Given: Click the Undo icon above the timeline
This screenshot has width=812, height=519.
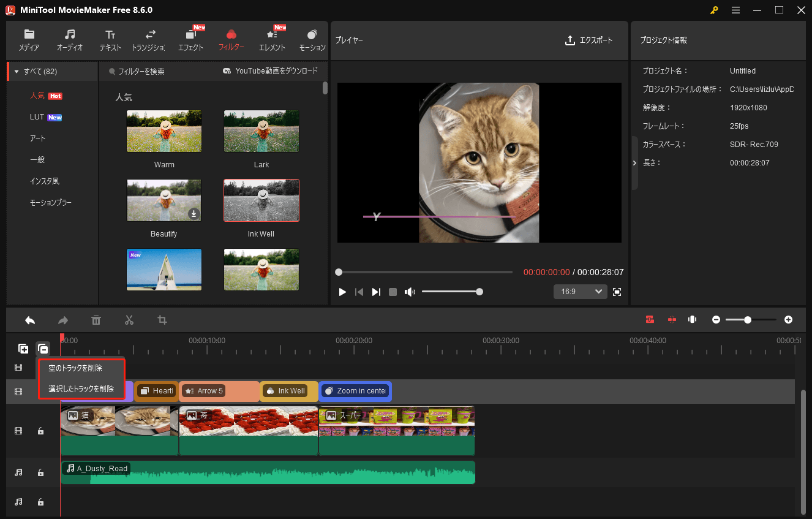Looking at the screenshot, I should tap(29, 319).
